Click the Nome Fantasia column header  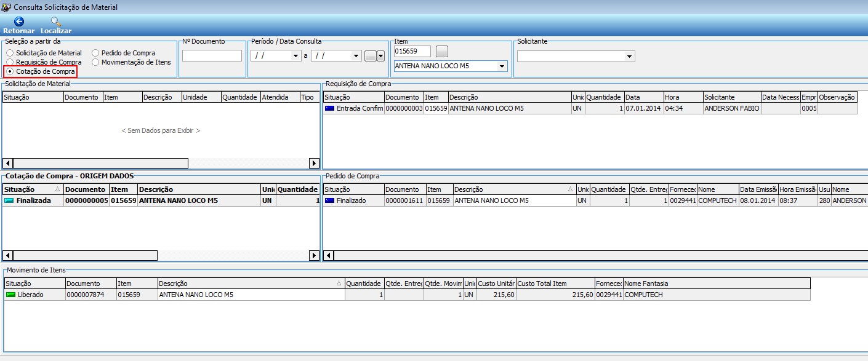coord(717,284)
